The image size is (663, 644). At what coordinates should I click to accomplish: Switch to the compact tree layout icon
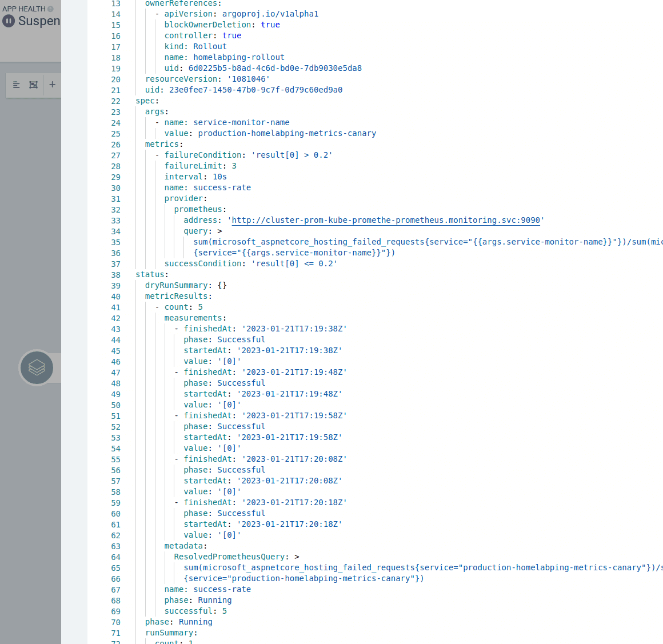(16, 85)
